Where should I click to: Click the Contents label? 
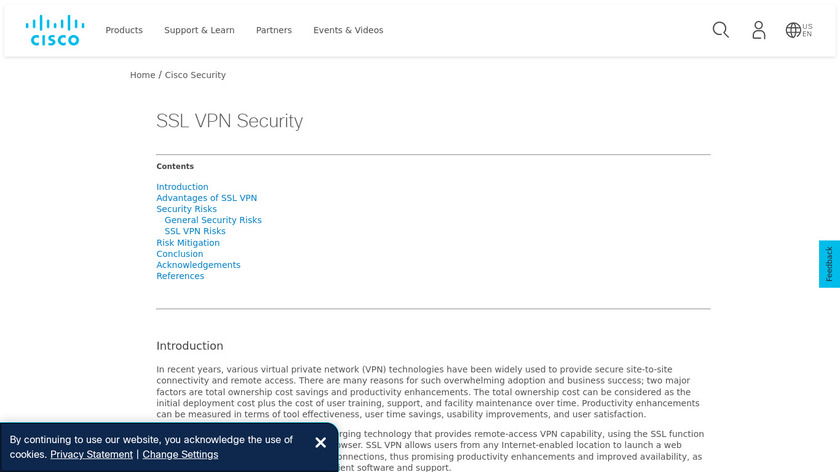point(175,167)
